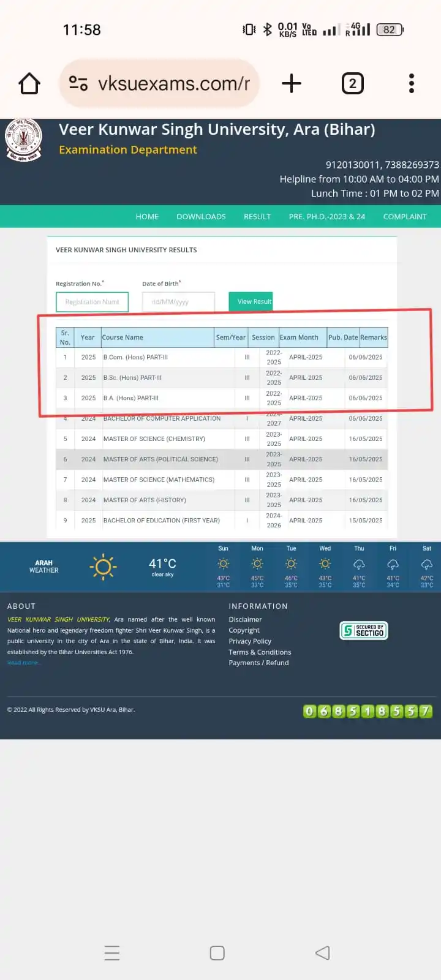Open the Privacy Policy link
The image size is (441, 980).
(250, 641)
